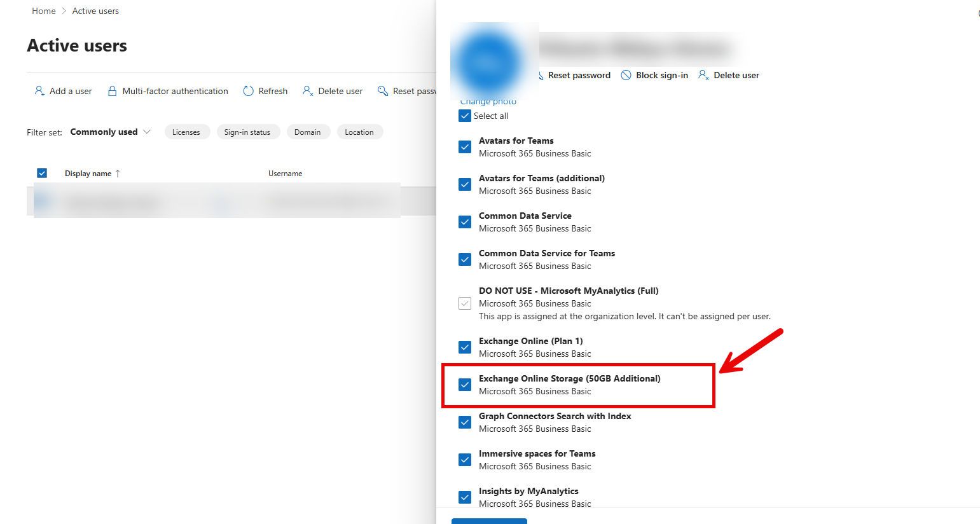Click Delete user icon in the user panel
980x524 pixels.
(703, 75)
